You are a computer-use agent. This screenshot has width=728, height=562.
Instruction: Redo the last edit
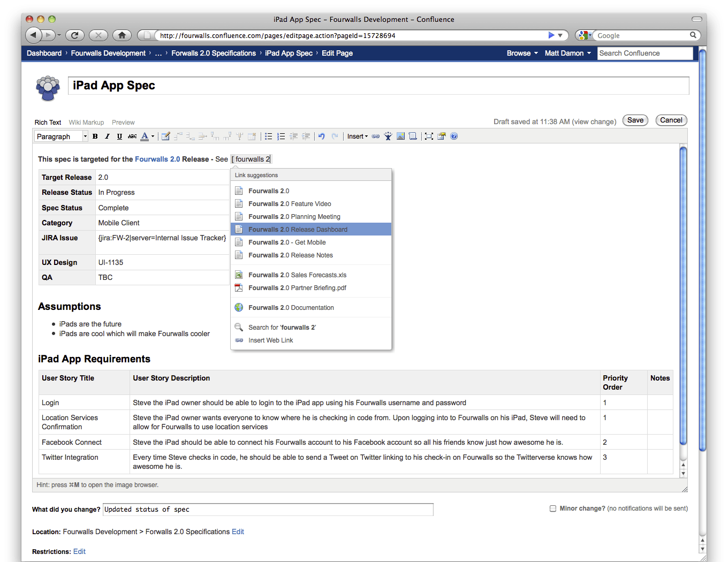point(335,136)
